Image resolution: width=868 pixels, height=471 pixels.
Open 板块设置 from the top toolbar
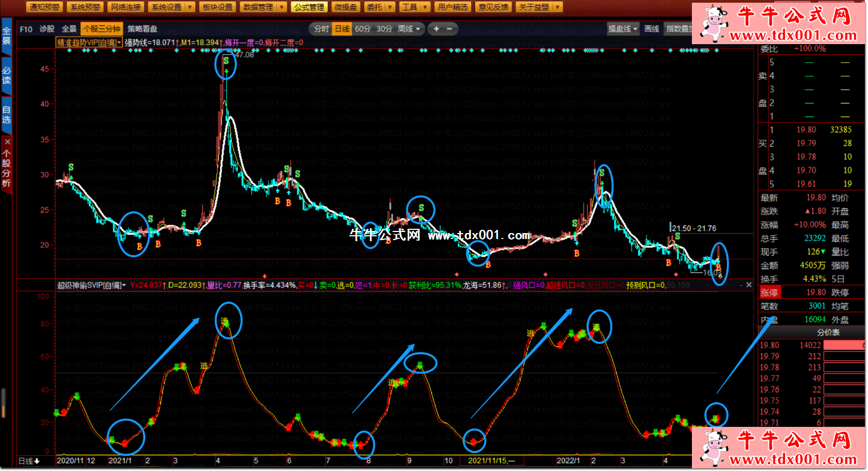click(218, 7)
